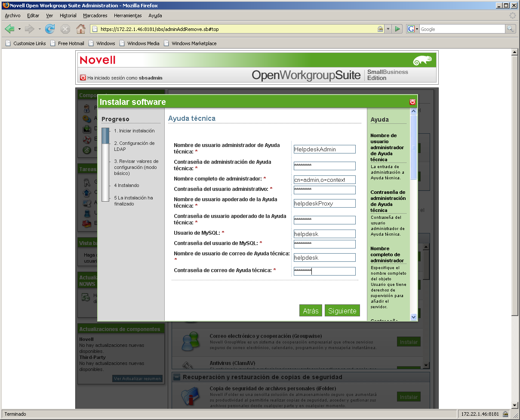Screen dimensions: 520x420
Task: Go to the Home page icon
Action: [80, 29]
